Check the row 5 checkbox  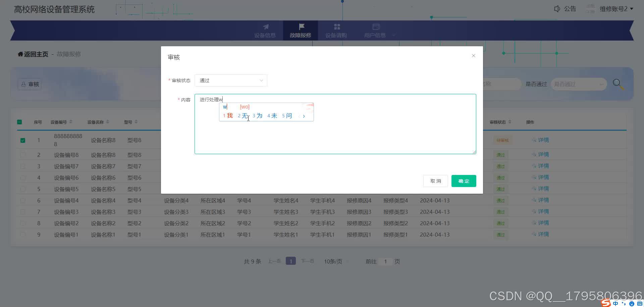pyautogui.click(x=23, y=189)
